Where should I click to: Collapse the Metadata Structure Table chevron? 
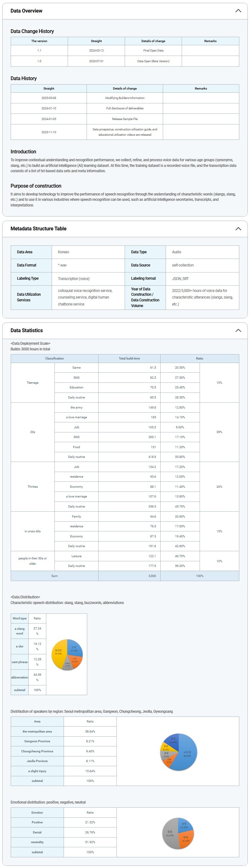238,229
